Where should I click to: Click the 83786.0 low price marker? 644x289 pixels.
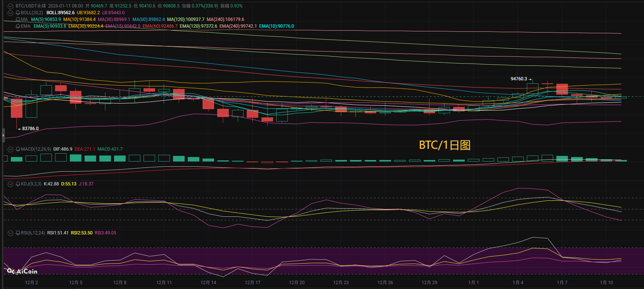pyautogui.click(x=30, y=129)
